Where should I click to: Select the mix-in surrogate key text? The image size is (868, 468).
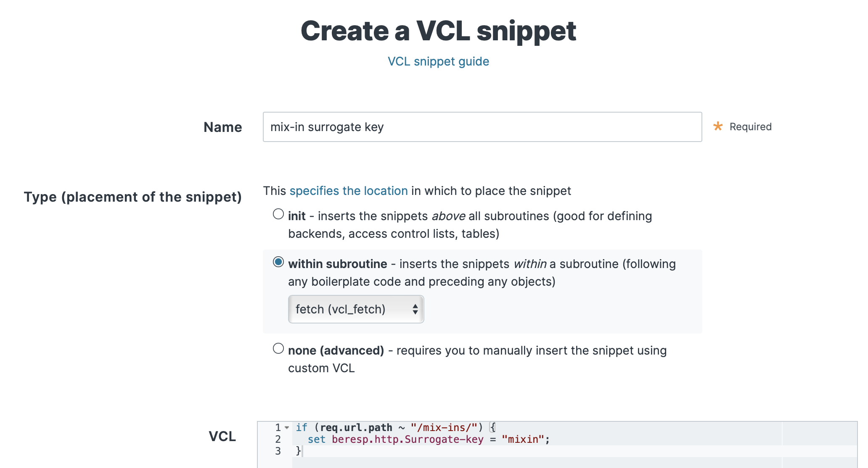coord(326,127)
